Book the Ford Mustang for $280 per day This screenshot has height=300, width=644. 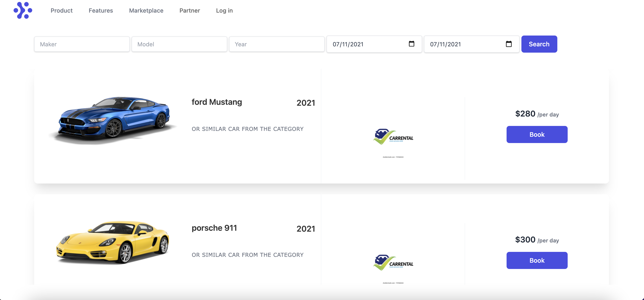coord(537,134)
